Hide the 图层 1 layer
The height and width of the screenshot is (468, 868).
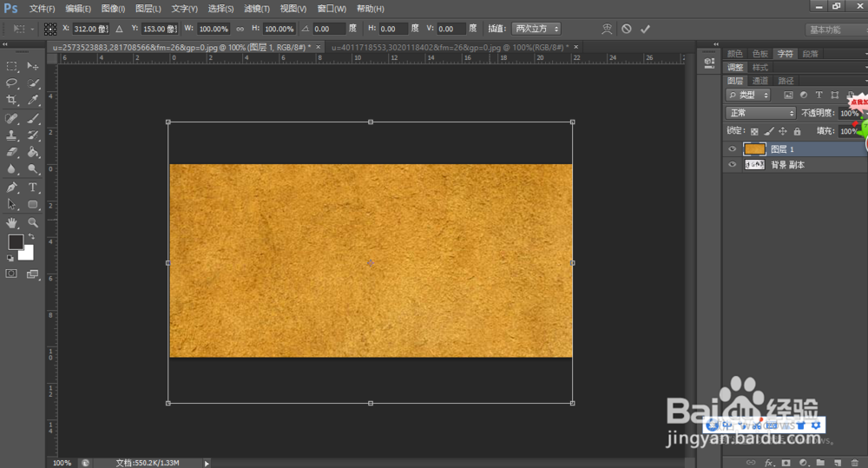[732, 149]
